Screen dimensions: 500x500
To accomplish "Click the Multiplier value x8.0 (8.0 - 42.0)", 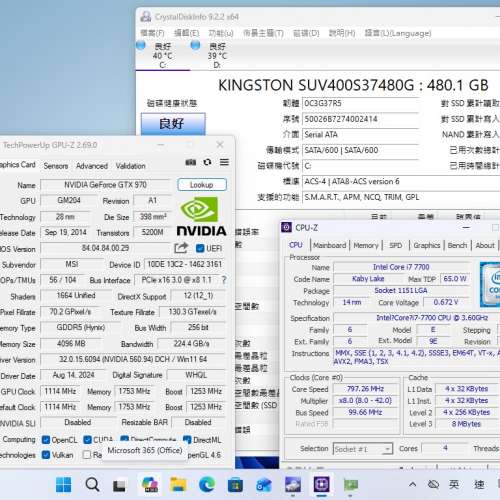I will [x=365, y=400].
